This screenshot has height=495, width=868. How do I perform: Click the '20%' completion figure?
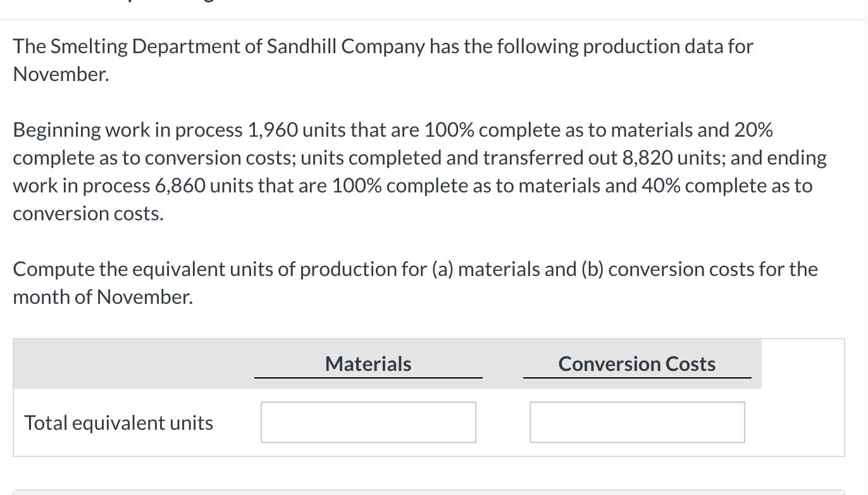click(x=753, y=130)
